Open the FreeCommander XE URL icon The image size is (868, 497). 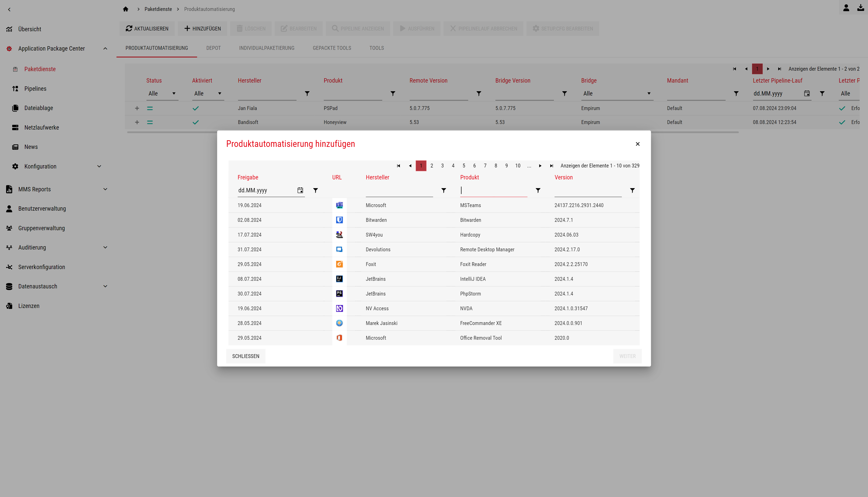tap(339, 323)
